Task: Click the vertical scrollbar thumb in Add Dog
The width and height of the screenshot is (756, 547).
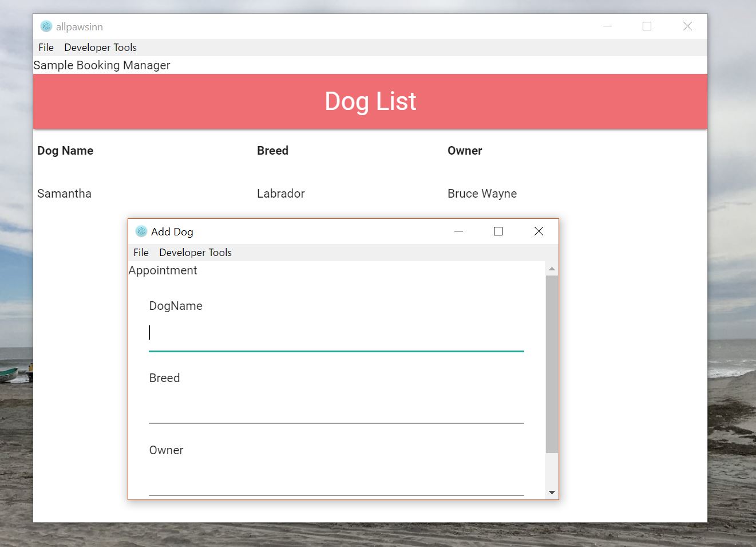Action: [x=551, y=364]
